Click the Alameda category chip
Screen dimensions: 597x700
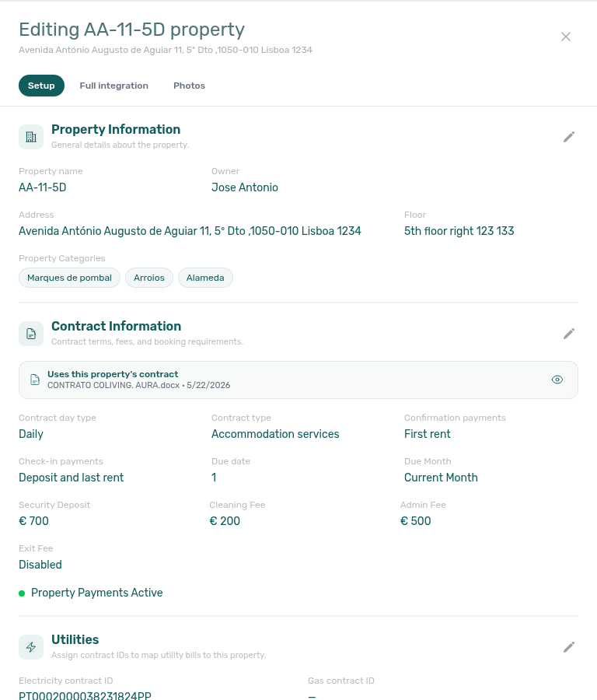pyautogui.click(x=205, y=278)
